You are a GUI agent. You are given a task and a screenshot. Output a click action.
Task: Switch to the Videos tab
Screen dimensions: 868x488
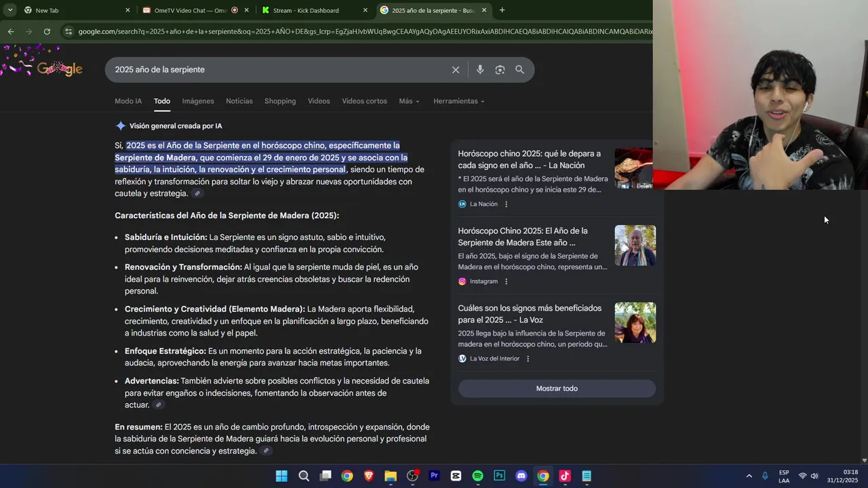click(319, 101)
